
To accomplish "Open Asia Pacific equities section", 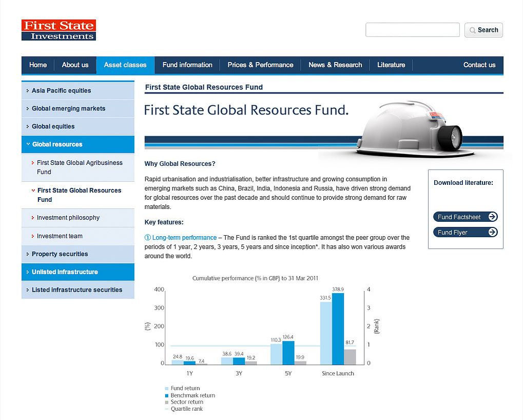I will [78, 90].
